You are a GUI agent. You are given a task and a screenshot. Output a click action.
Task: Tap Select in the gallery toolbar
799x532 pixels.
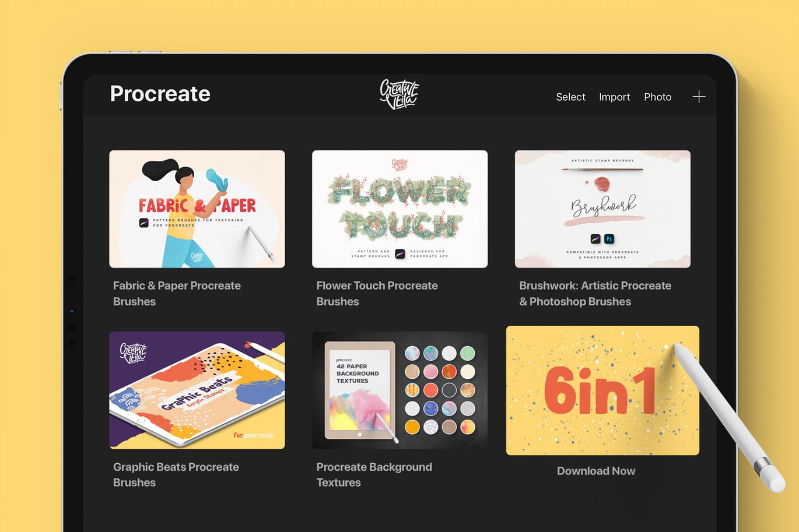570,97
